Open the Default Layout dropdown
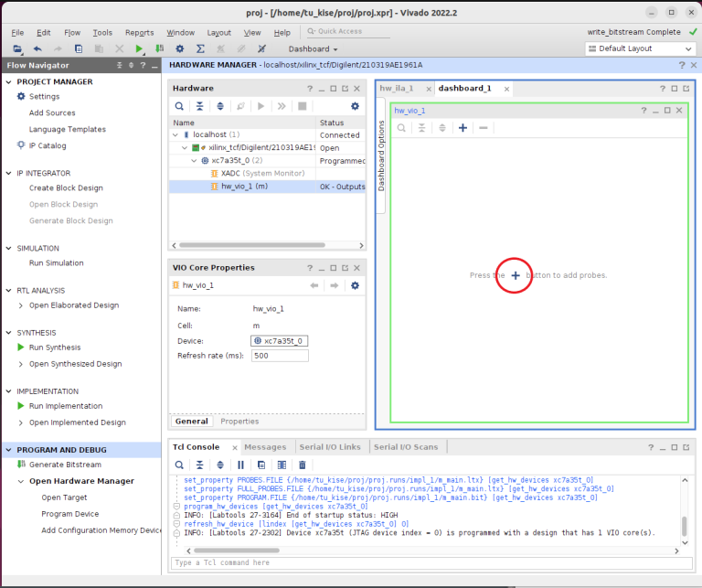 [x=638, y=48]
